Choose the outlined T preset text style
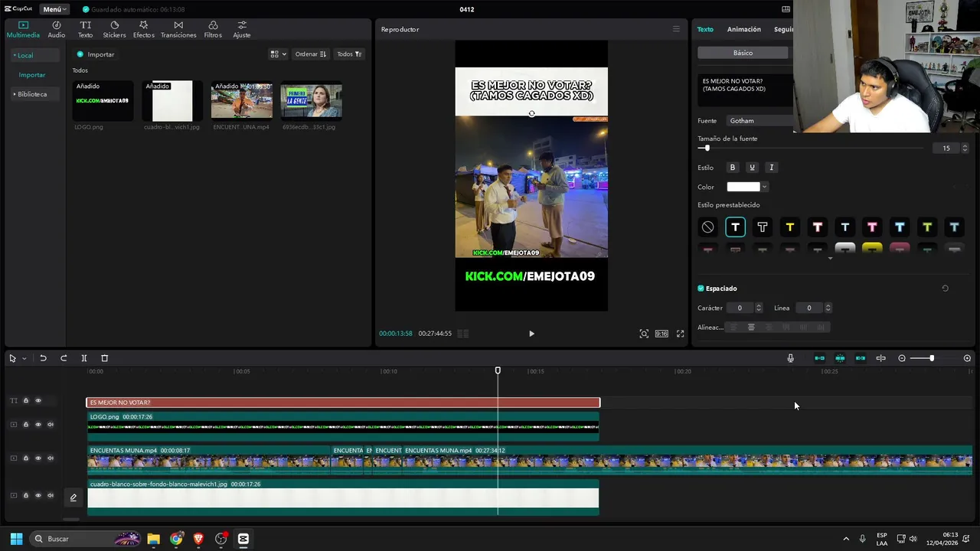 tap(762, 227)
